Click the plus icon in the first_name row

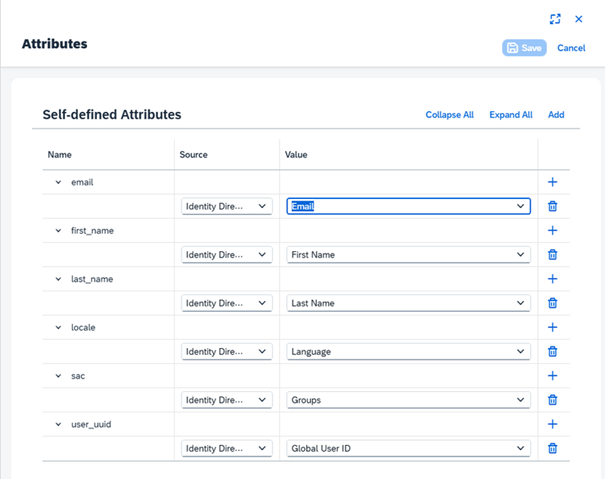click(x=552, y=230)
